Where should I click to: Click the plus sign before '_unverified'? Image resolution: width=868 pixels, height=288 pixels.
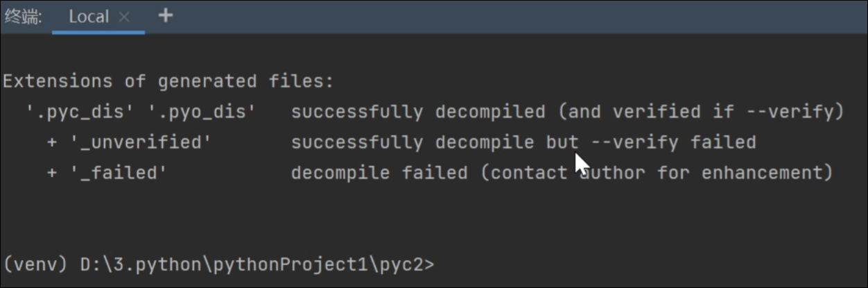tap(51, 142)
